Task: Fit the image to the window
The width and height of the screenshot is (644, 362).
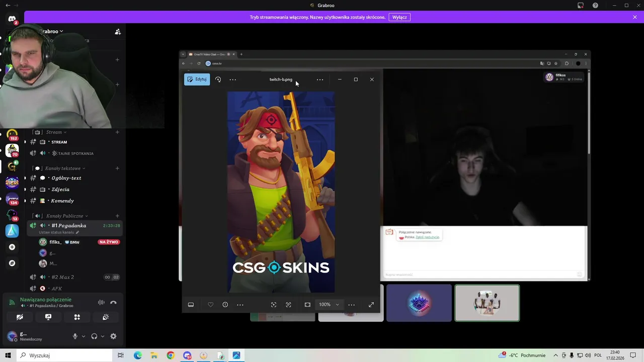Action: coord(307,305)
